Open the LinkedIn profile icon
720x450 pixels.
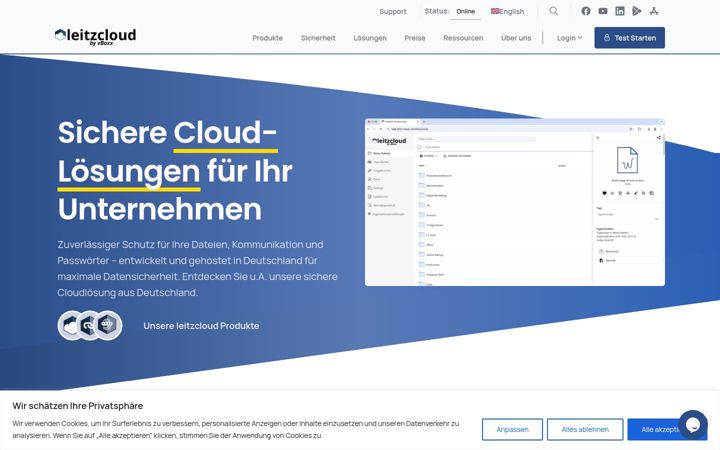619,11
